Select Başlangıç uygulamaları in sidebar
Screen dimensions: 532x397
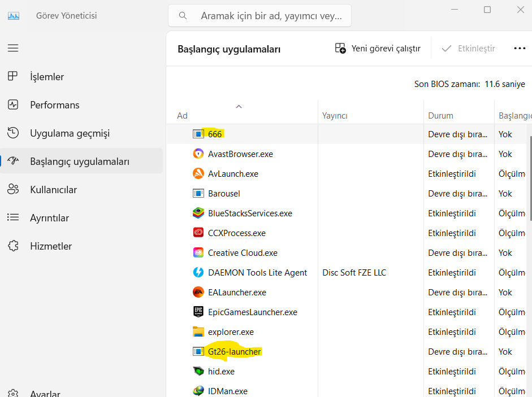coord(81,162)
